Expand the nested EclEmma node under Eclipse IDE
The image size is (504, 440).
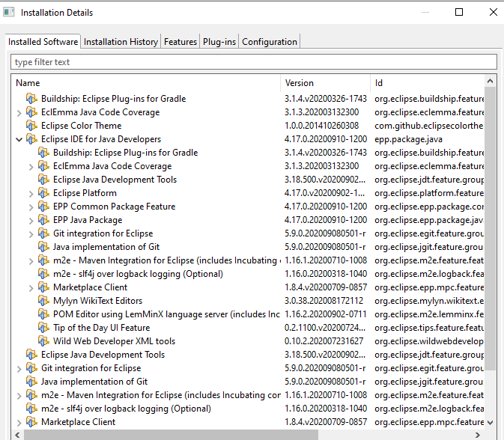[31, 167]
